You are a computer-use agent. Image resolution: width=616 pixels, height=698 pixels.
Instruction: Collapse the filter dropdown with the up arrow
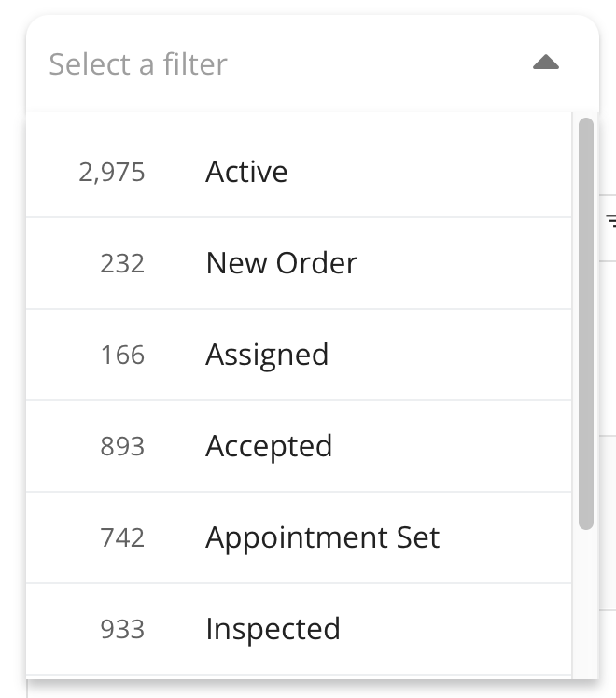(x=545, y=63)
